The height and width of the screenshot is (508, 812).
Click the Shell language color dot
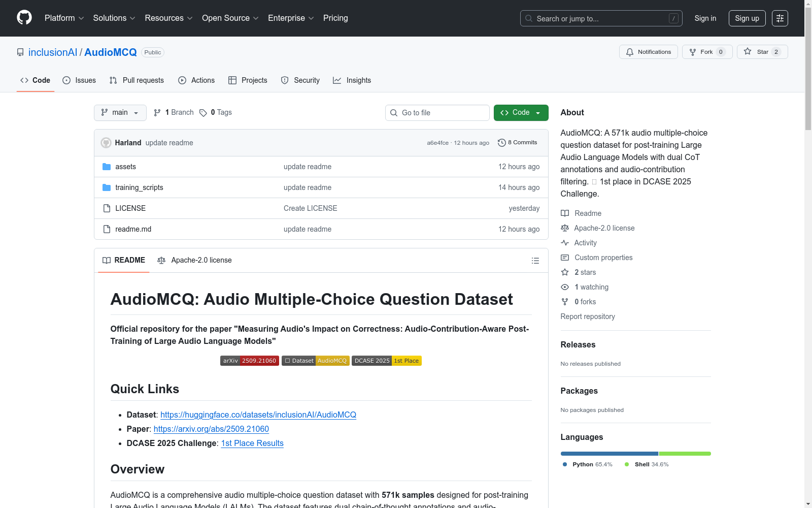tap(627, 464)
